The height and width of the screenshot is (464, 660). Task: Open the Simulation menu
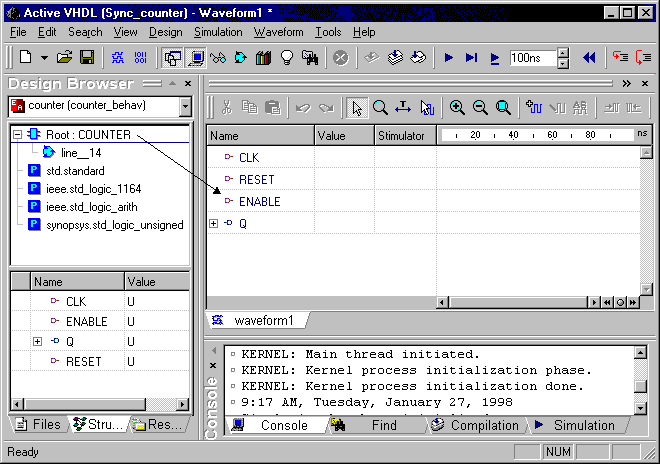[218, 32]
